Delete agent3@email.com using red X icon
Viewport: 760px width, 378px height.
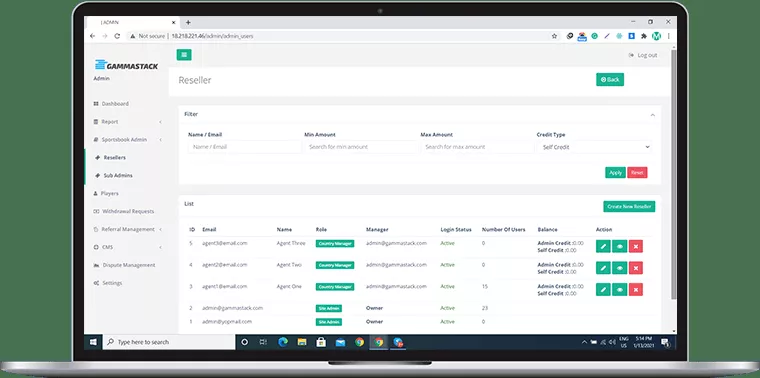(635, 246)
